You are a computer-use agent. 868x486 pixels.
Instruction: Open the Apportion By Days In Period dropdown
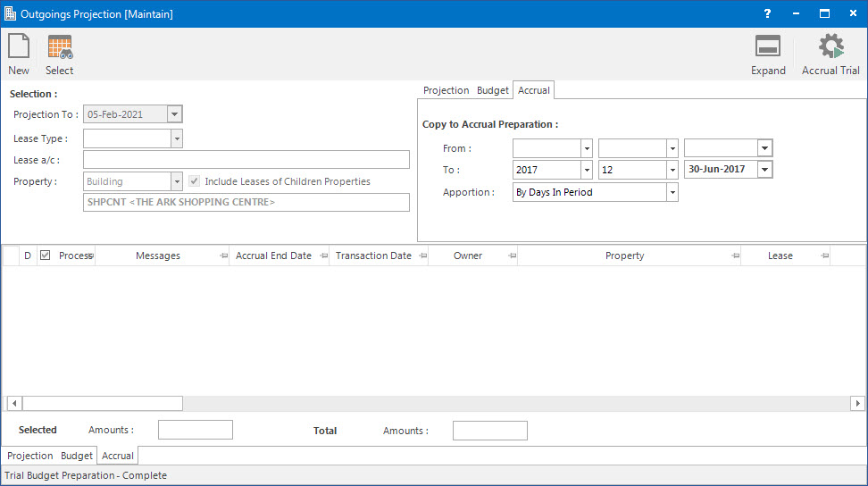coord(672,192)
